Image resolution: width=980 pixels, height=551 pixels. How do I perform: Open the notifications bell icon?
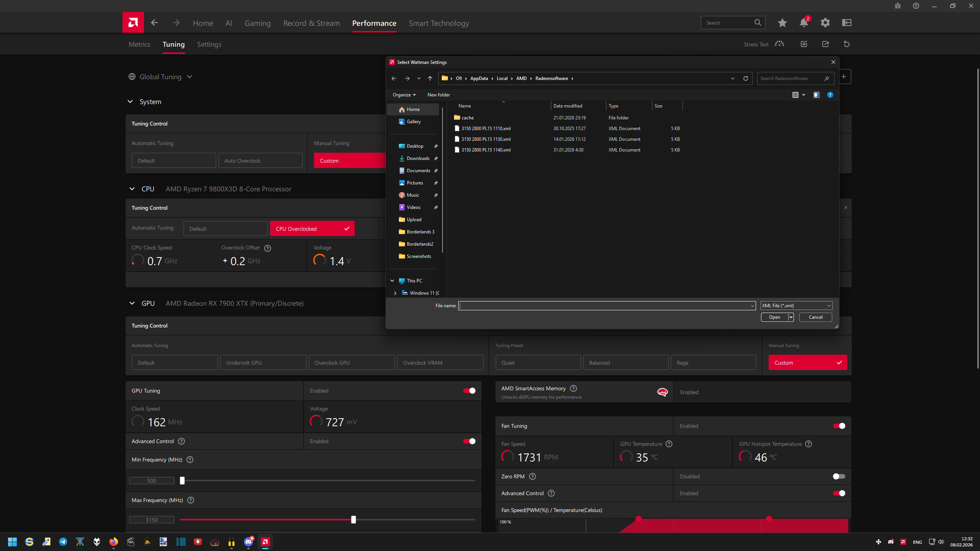804,23
